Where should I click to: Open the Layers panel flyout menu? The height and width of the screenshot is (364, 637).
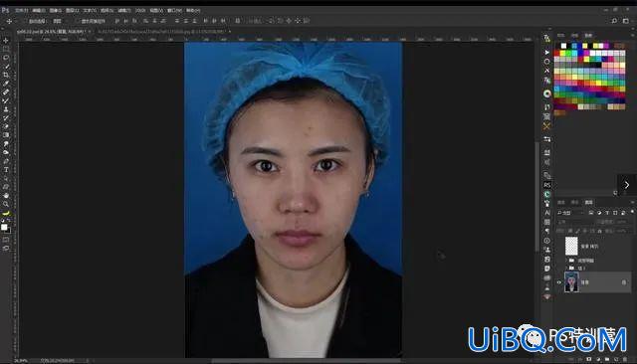[633, 202]
